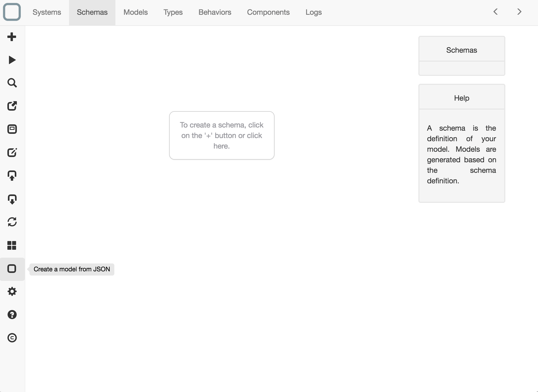The image size is (538, 392).
Task: Click the question mark help icon
Action: (x=12, y=315)
